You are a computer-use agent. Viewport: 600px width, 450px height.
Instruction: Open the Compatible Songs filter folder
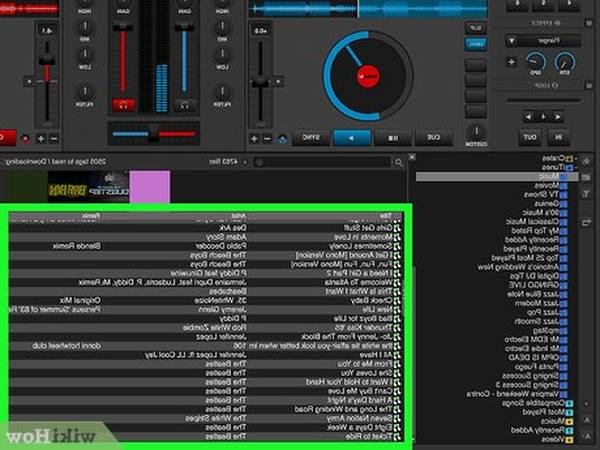(x=538, y=403)
